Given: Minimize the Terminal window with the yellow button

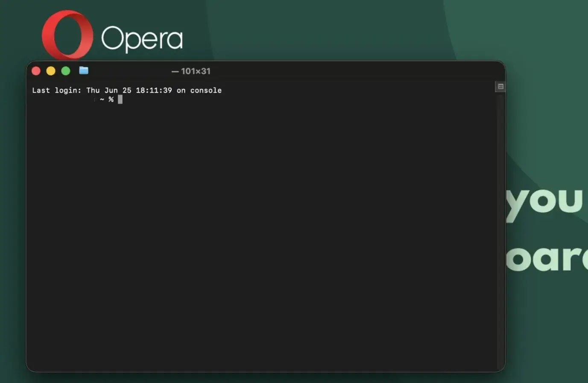Looking at the screenshot, I should tap(51, 71).
